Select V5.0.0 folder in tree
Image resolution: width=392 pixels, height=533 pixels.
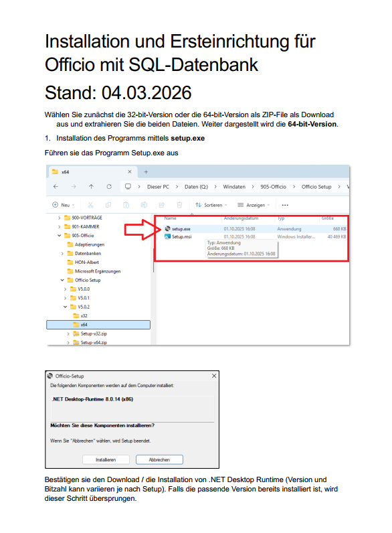[80, 289]
